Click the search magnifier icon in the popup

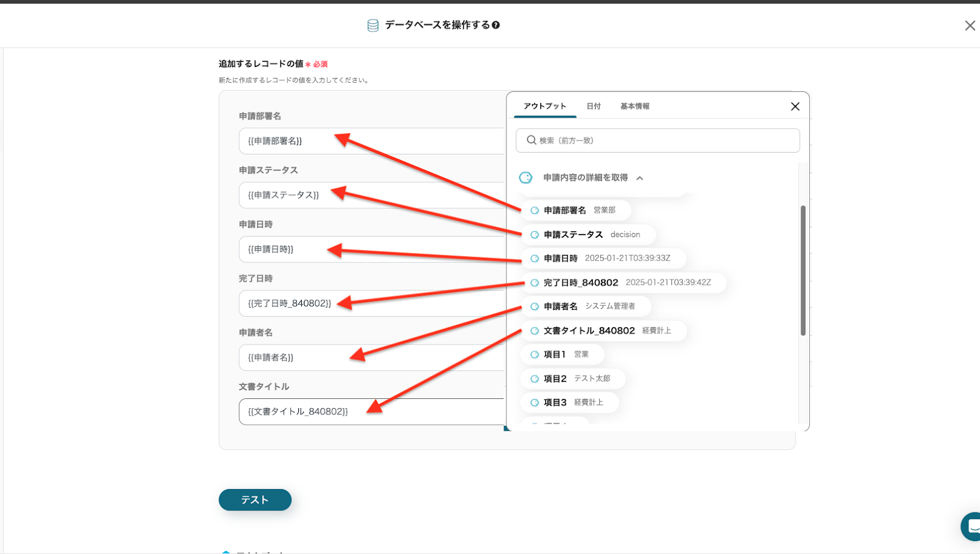click(531, 140)
